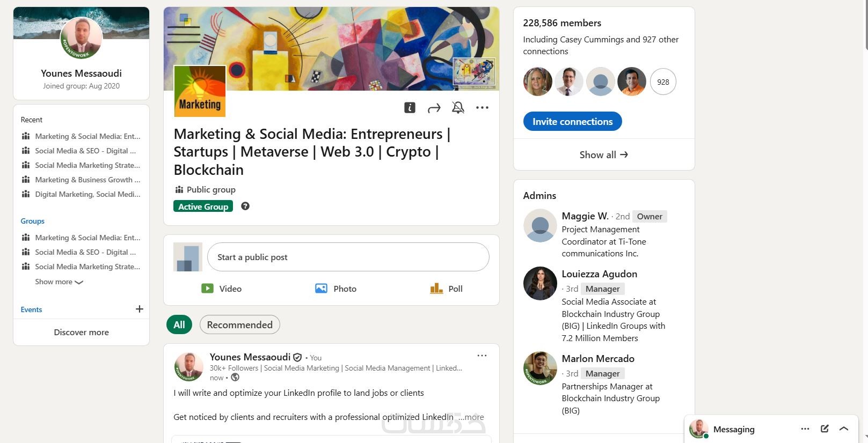The height and width of the screenshot is (443, 868).
Task: Expand the Messaging panel chevron
Action: click(x=844, y=429)
